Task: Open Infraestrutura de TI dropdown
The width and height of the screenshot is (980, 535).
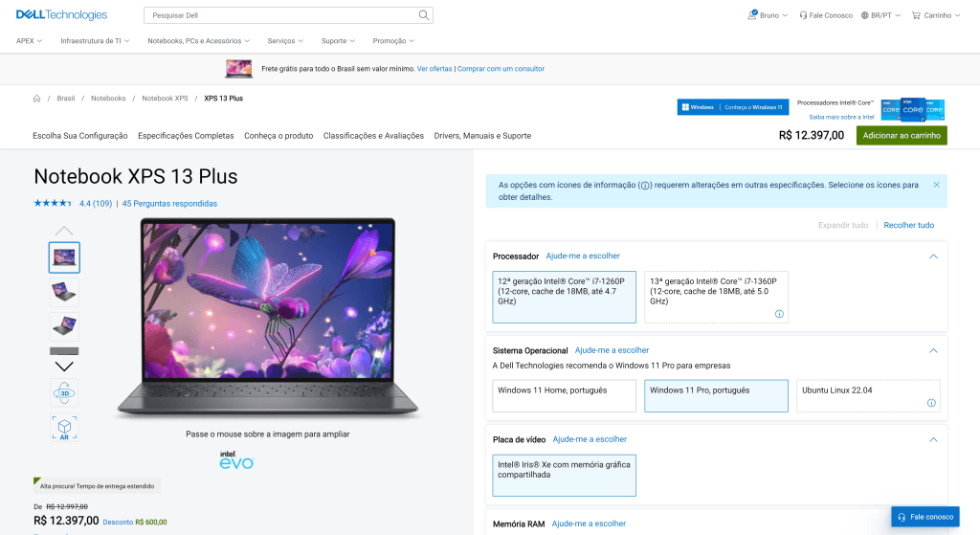Action: click(x=95, y=40)
